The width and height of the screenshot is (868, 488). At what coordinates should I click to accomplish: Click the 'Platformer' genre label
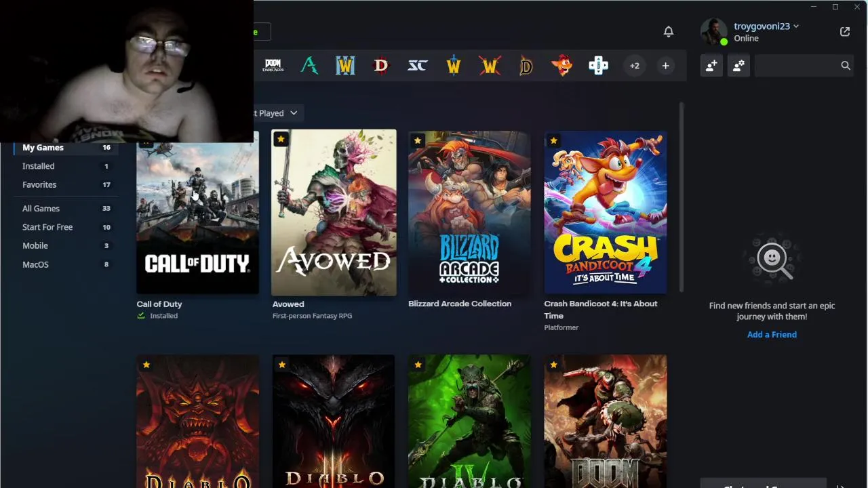click(561, 327)
